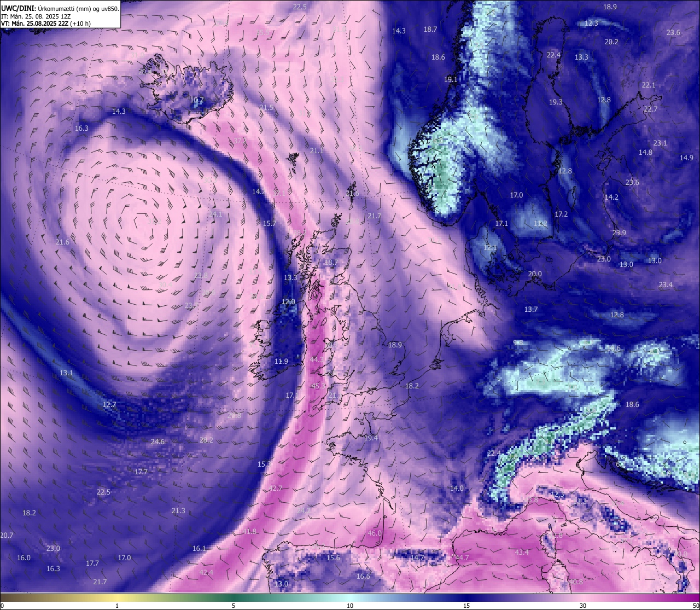Click the "16.6" value over Spain
Viewport: 700px width, 610px height.
tap(363, 576)
